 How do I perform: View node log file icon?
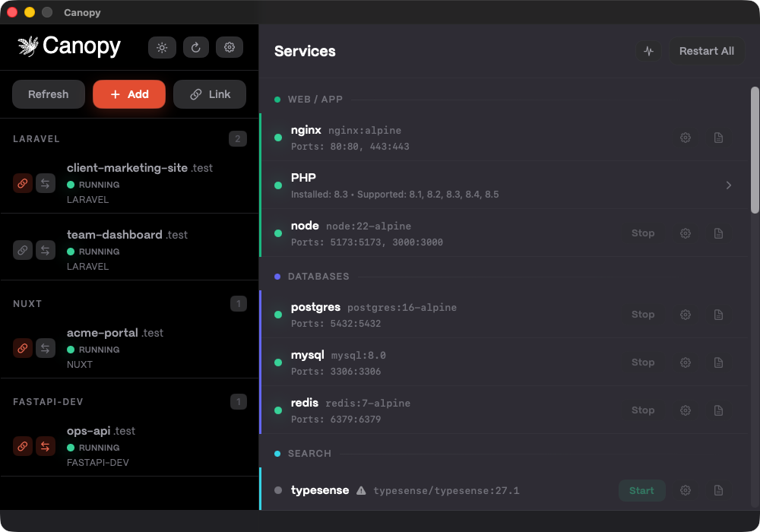718,233
